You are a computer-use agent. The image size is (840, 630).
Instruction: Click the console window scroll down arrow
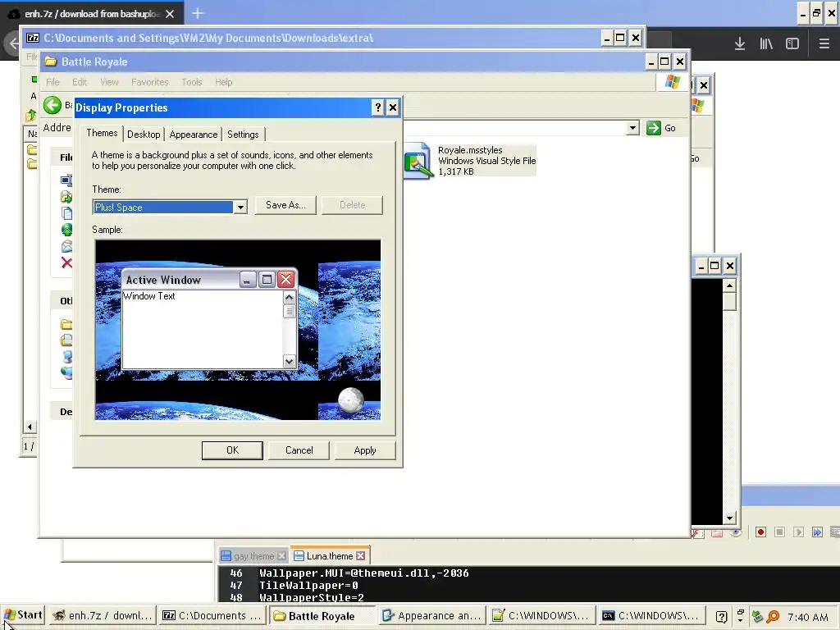pos(729,518)
